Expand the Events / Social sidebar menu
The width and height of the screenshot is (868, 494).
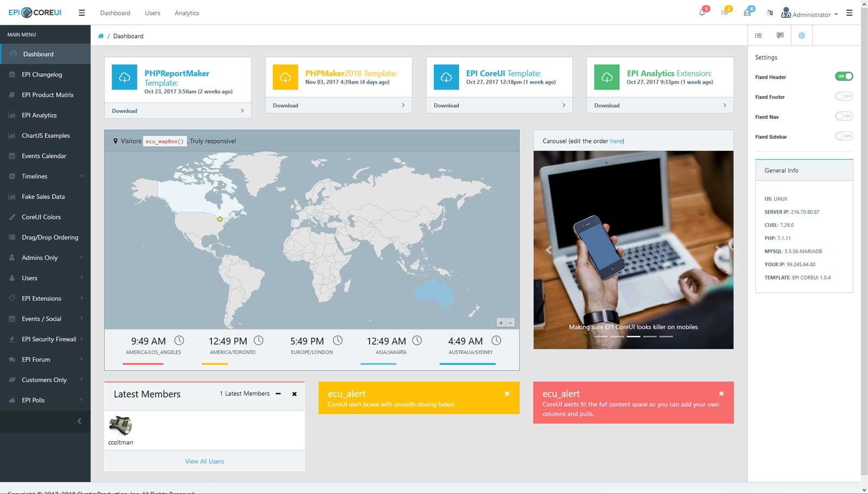click(x=45, y=319)
